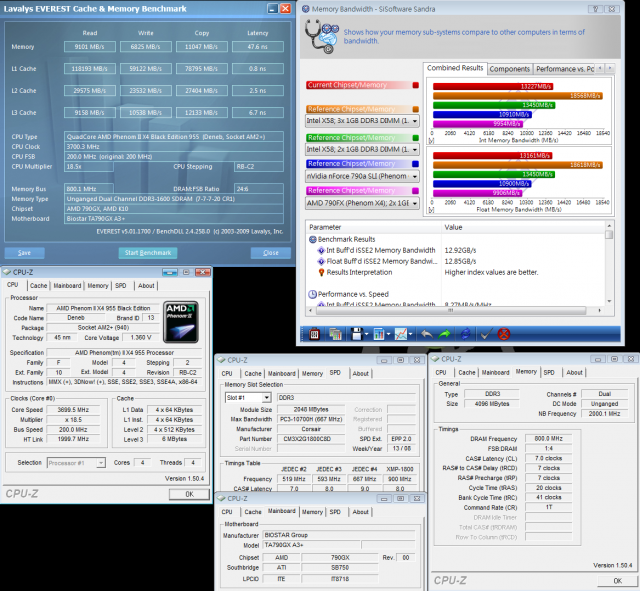Expand the arrow beside the Sandra save icon

click(367, 334)
